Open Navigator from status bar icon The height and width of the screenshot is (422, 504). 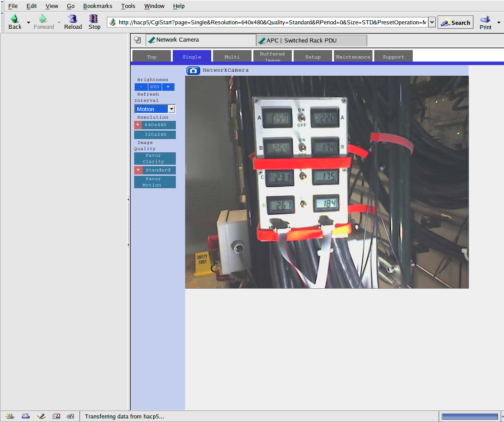click(x=10, y=416)
